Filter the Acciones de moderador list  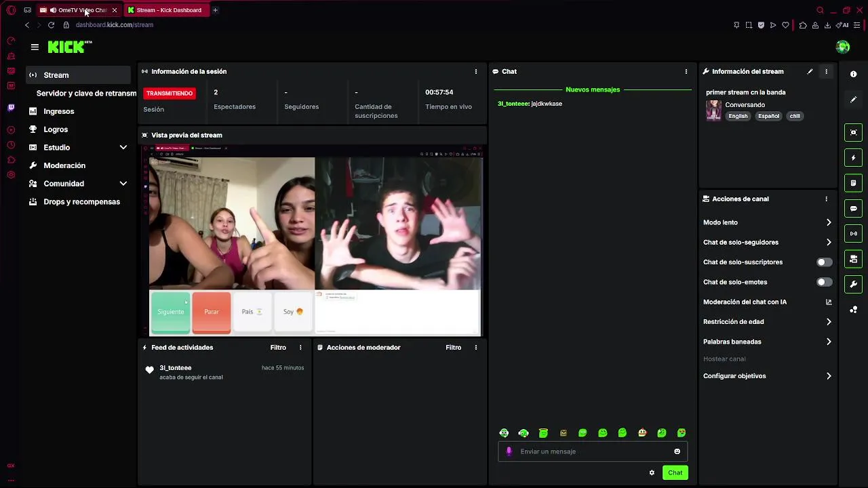[453, 348]
